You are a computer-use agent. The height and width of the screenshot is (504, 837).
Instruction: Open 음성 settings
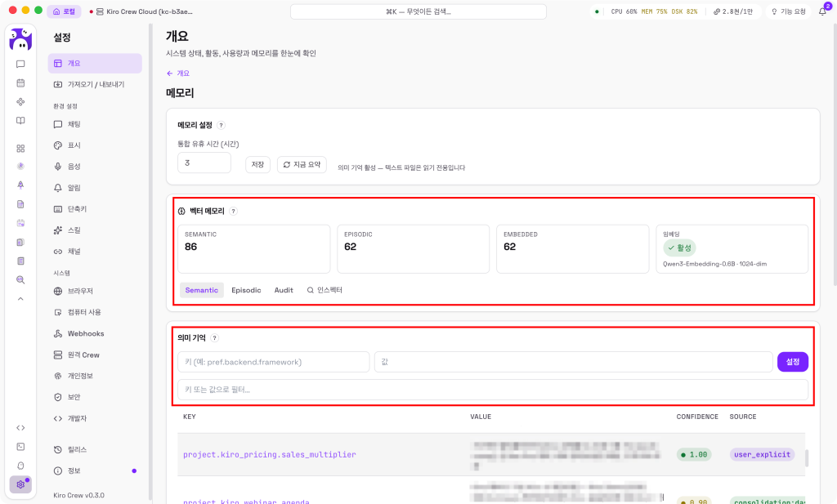coord(95,167)
